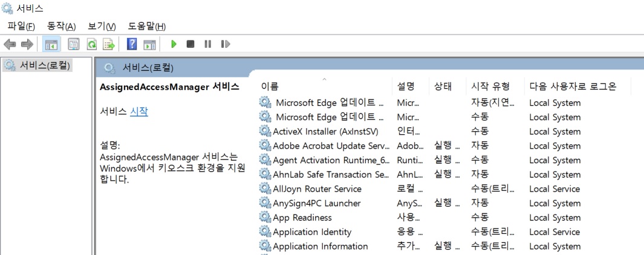Select 서비스(로컬) in the left tree
This screenshot has height=255, width=644.
pyautogui.click(x=45, y=65)
